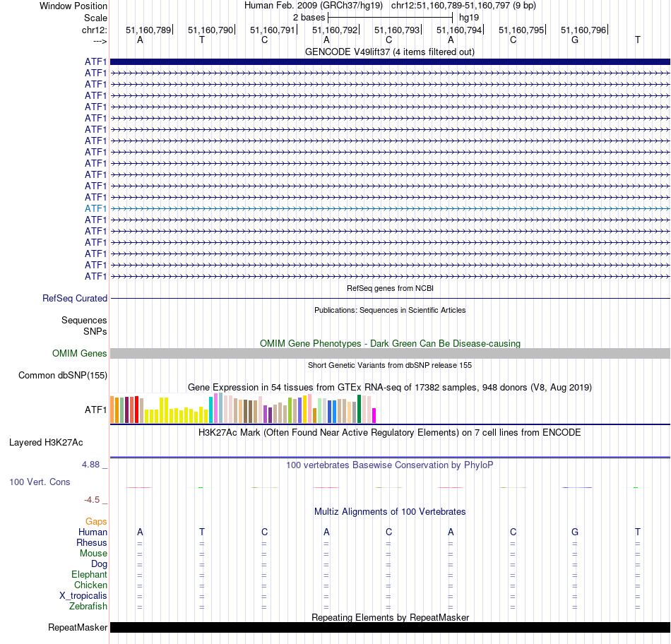Click the gray OMIM Genes item bar
Image resolution: width=671 pixels, height=644 pixels.
[390, 354]
